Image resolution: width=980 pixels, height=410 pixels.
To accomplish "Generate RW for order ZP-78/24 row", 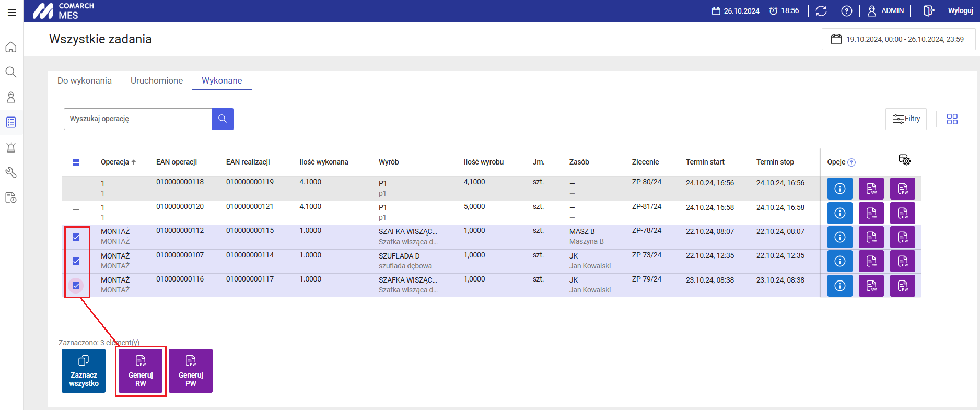I will click(x=871, y=237).
